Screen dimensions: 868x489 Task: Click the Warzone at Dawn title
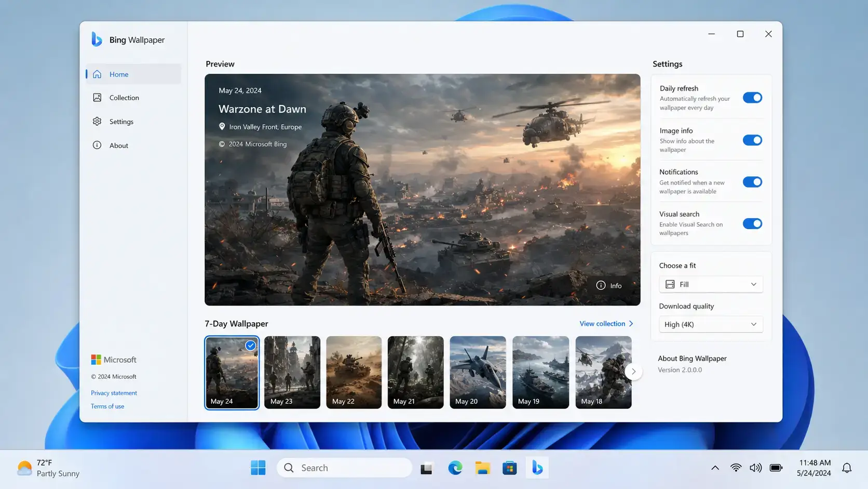[262, 109]
